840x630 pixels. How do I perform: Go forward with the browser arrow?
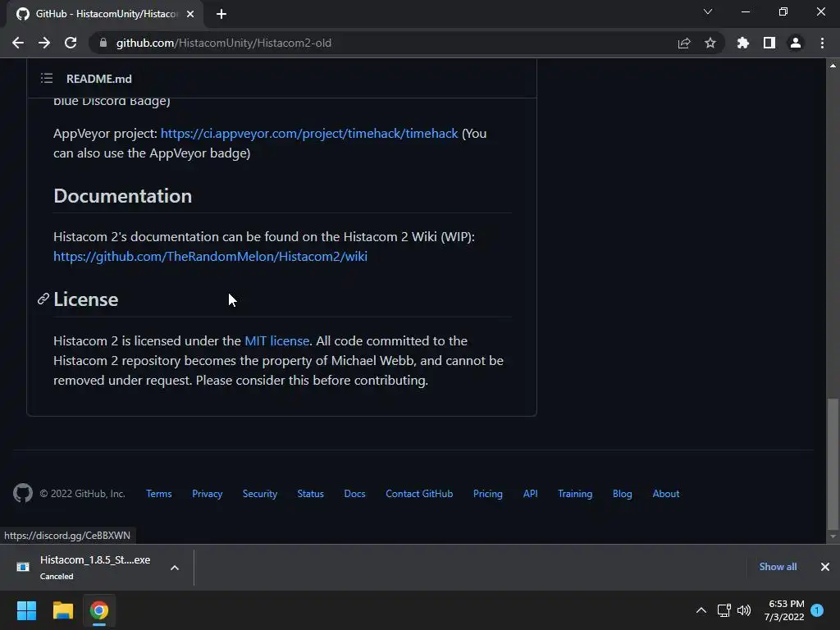click(x=44, y=43)
